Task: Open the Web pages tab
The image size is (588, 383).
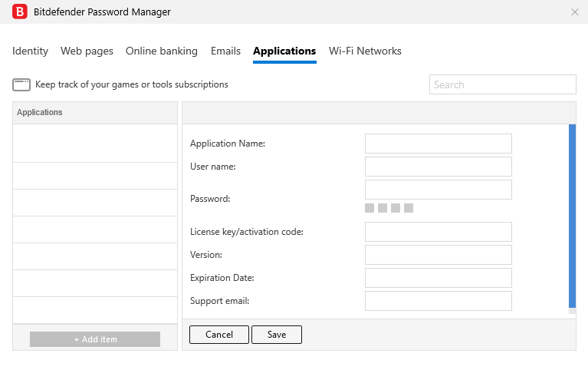Action: click(87, 51)
